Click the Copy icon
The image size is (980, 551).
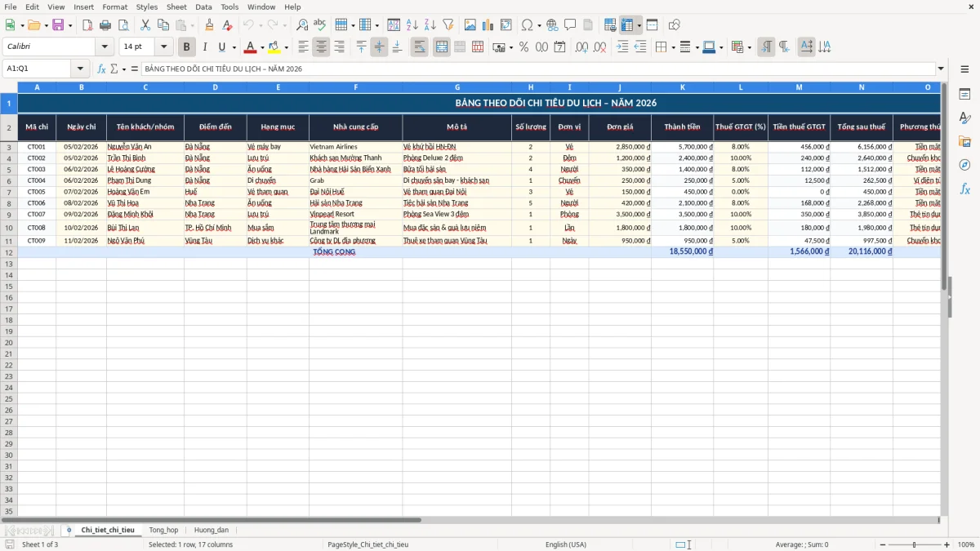click(163, 25)
